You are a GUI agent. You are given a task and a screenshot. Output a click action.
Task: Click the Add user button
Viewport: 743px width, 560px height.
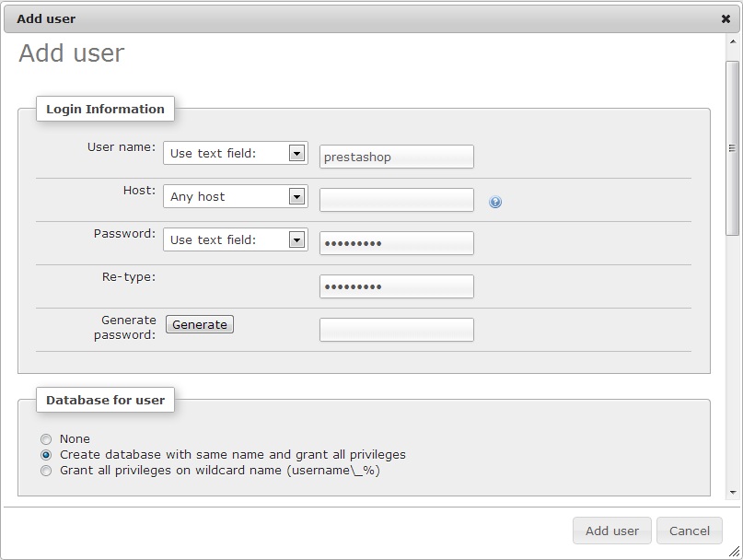(x=611, y=531)
